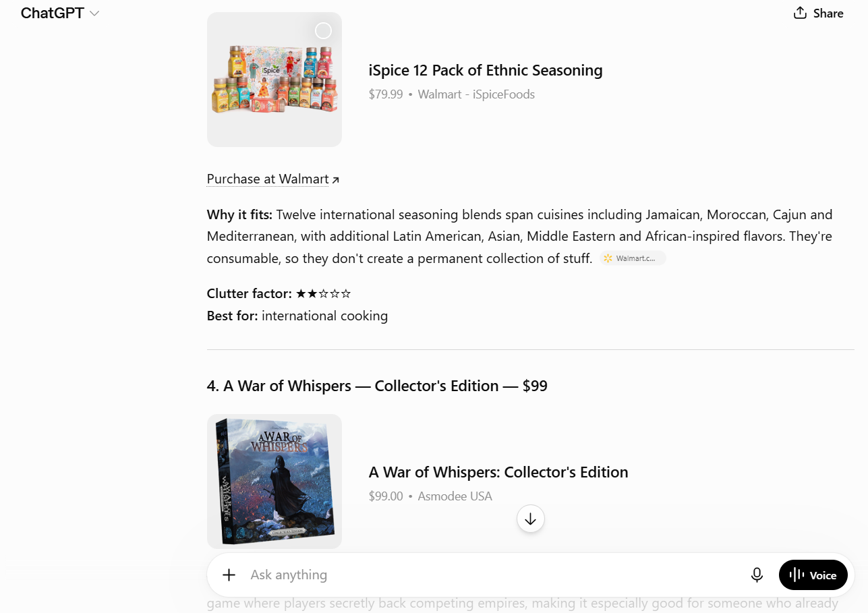Click iSpice 12 Pack of Ethnic Seasoning title
Image resolution: width=868 pixels, height=613 pixels.
[x=486, y=70]
